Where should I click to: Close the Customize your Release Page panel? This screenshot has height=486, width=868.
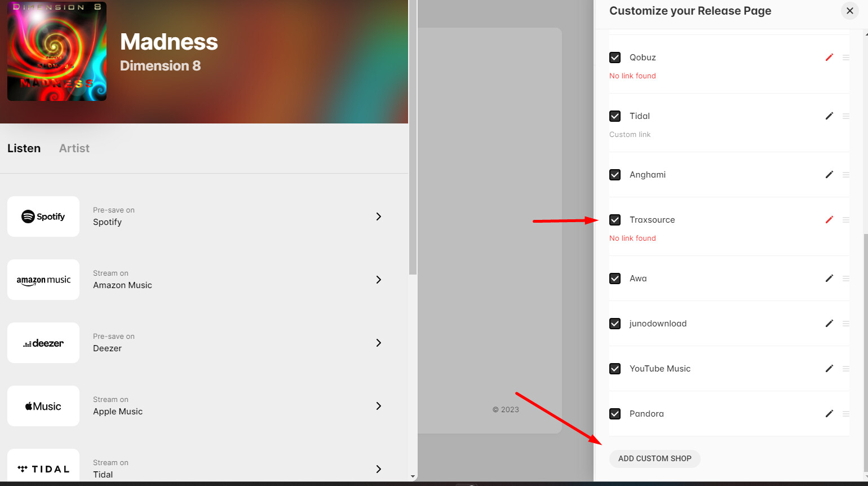[x=850, y=11]
